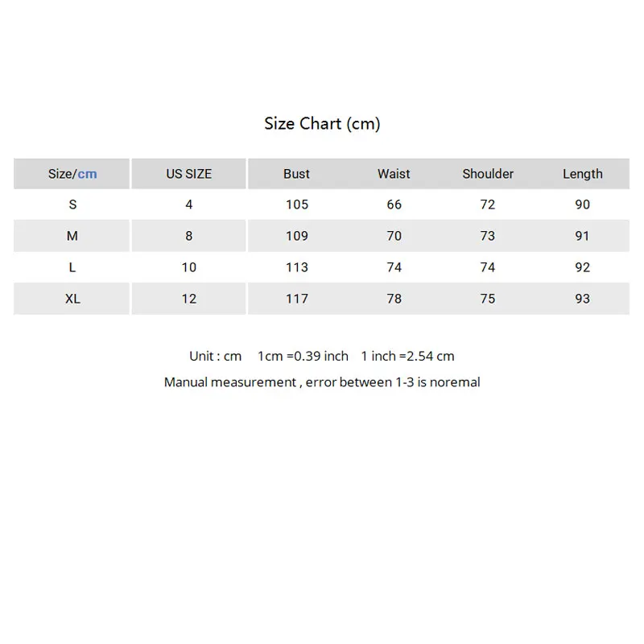Click the Length column header

coord(583,174)
